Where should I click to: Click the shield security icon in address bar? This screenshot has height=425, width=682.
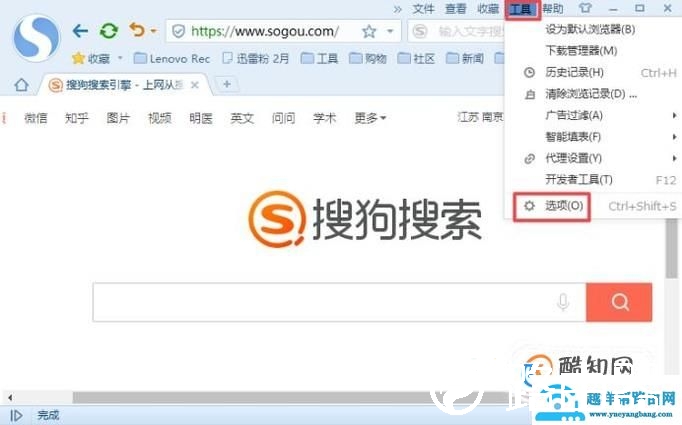(x=178, y=31)
